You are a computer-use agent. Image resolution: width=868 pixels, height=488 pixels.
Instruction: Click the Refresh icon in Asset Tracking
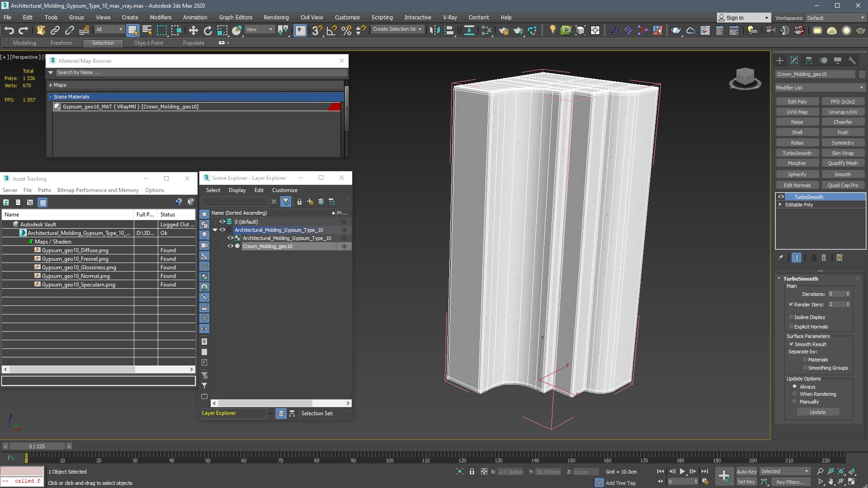(x=6, y=202)
